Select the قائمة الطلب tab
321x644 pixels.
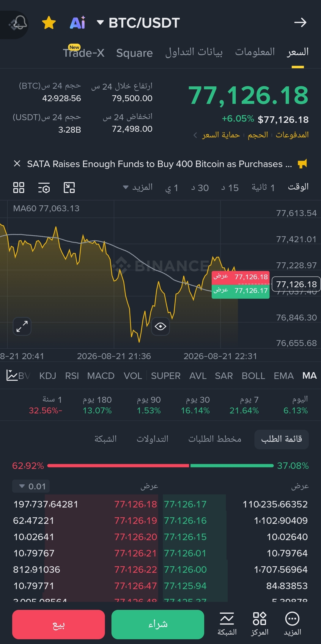(281, 439)
